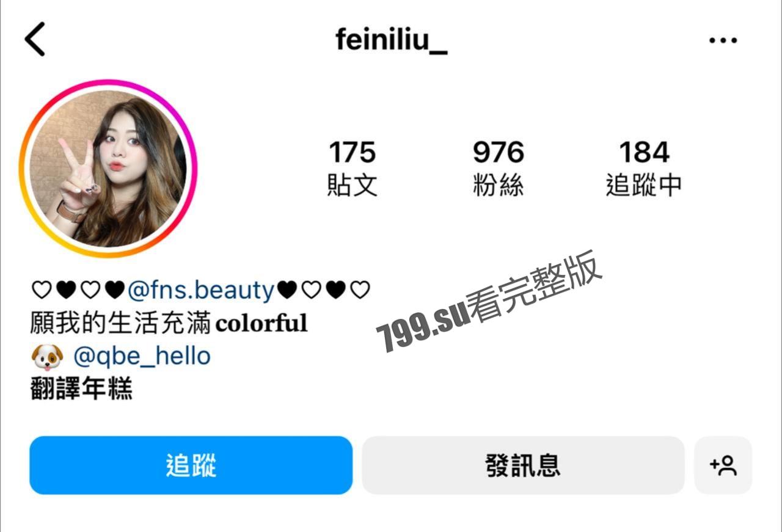This screenshot has width=782, height=532.
Task: Tap the add-person suggested accounts icon
Action: (x=723, y=465)
